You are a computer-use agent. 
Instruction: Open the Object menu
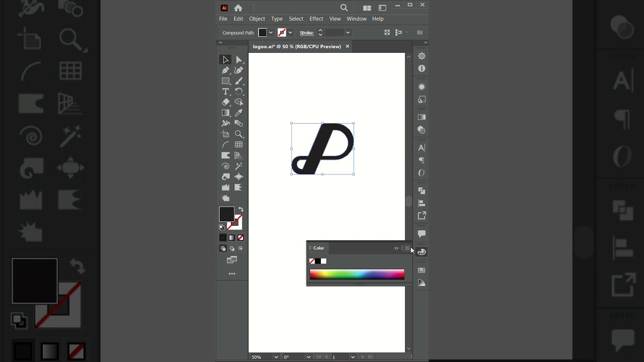coord(257,19)
